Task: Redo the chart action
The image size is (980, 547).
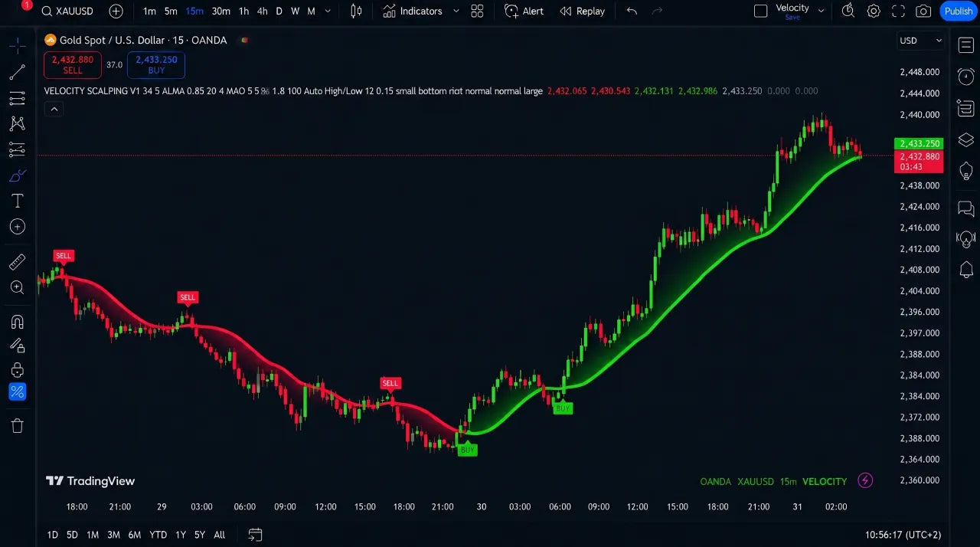Action: point(657,11)
